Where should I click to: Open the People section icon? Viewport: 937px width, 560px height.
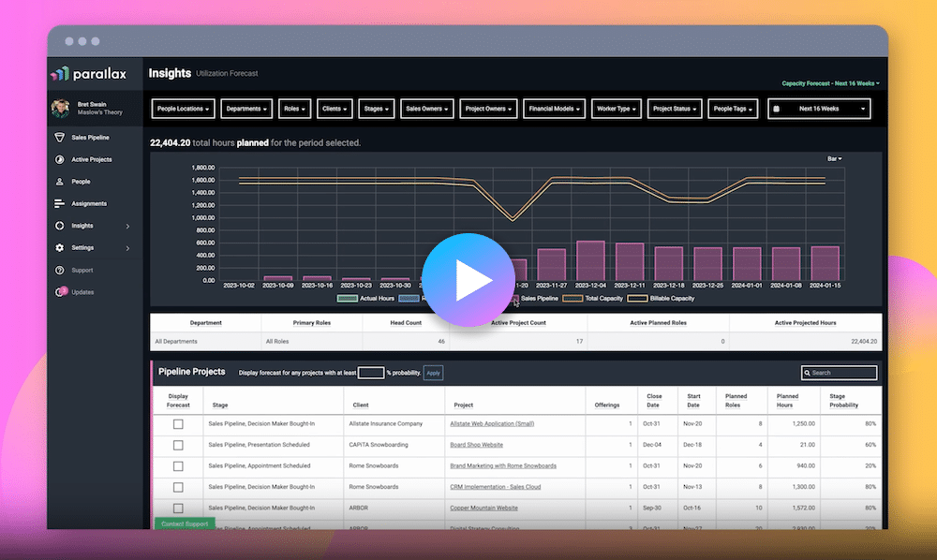click(x=59, y=182)
